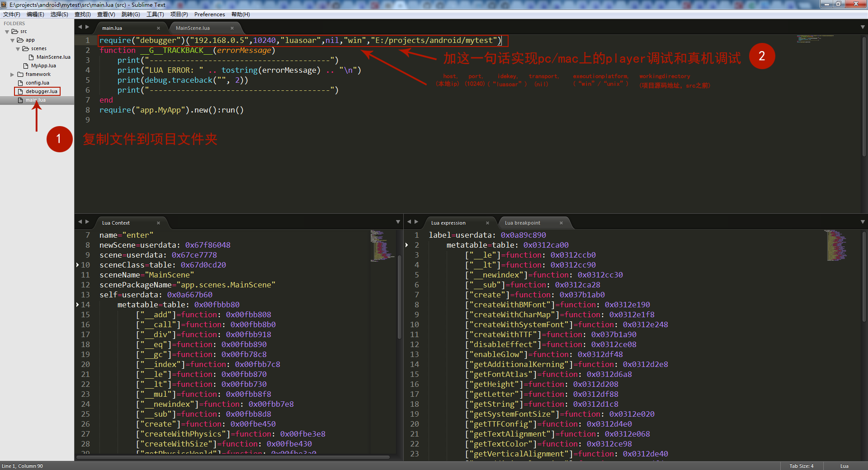Click the Sublime Text title bar icon
The height and width of the screenshot is (470, 868).
point(4,5)
